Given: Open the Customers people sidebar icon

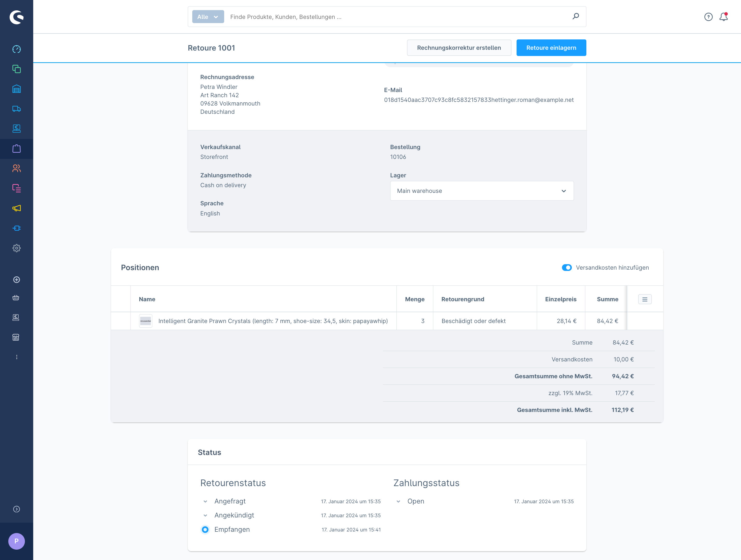Looking at the screenshot, I should tap(16, 168).
